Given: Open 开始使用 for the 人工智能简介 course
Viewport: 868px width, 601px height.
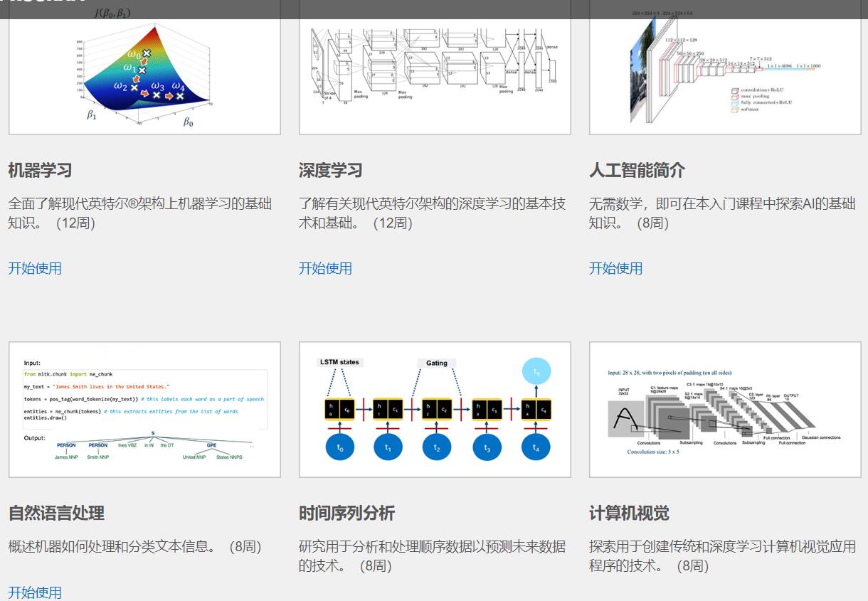Looking at the screenshot, I should tap(615, 268).
